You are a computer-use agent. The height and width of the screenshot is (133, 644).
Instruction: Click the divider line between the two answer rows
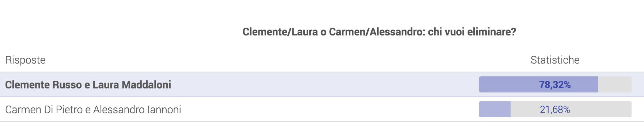click(x=322, y=97)
